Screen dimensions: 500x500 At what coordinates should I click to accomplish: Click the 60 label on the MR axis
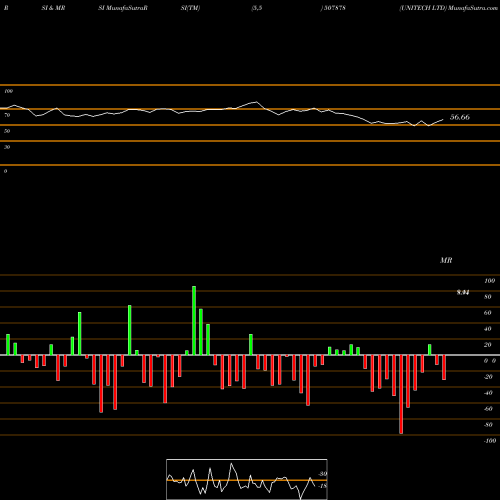click(488, 313)
